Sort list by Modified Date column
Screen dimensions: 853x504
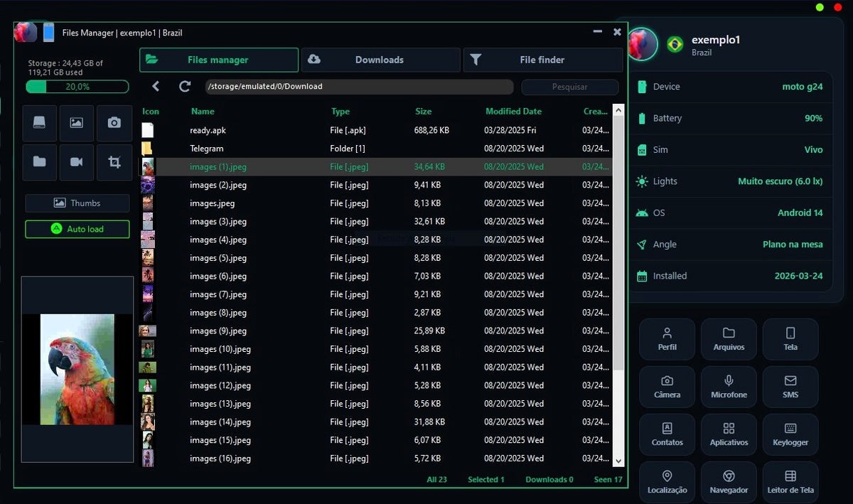point(513,112)
